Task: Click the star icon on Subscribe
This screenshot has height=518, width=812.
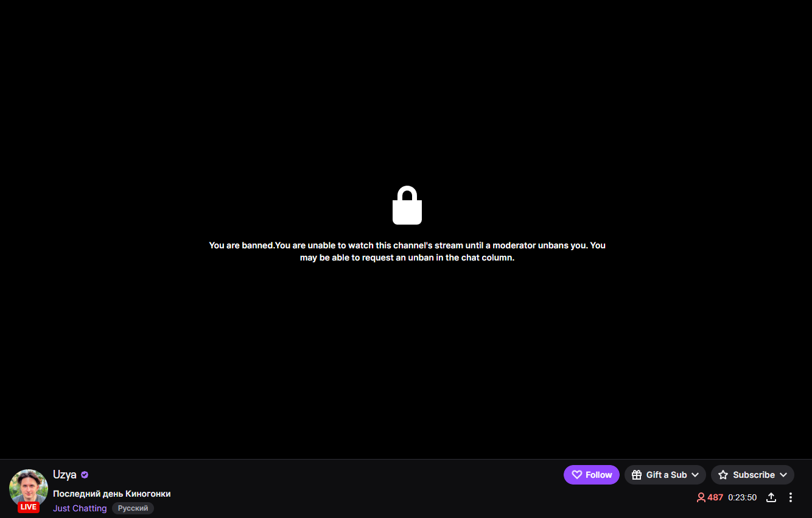Action: pos(723,475)
